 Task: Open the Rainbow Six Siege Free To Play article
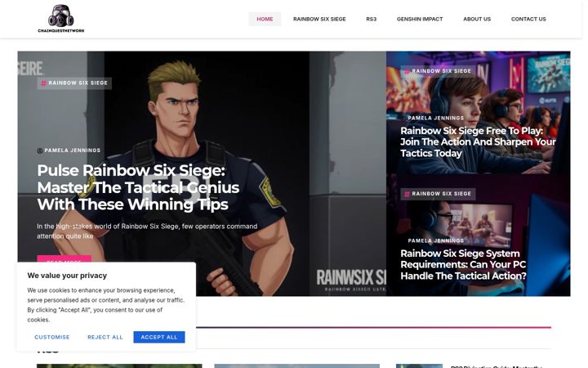click(x=478, y=142)
